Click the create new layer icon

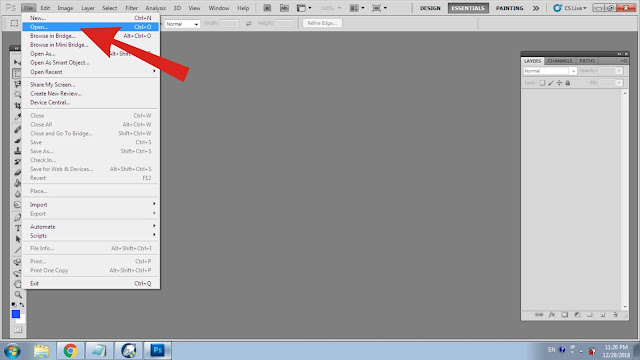click(x=602, y=315)
